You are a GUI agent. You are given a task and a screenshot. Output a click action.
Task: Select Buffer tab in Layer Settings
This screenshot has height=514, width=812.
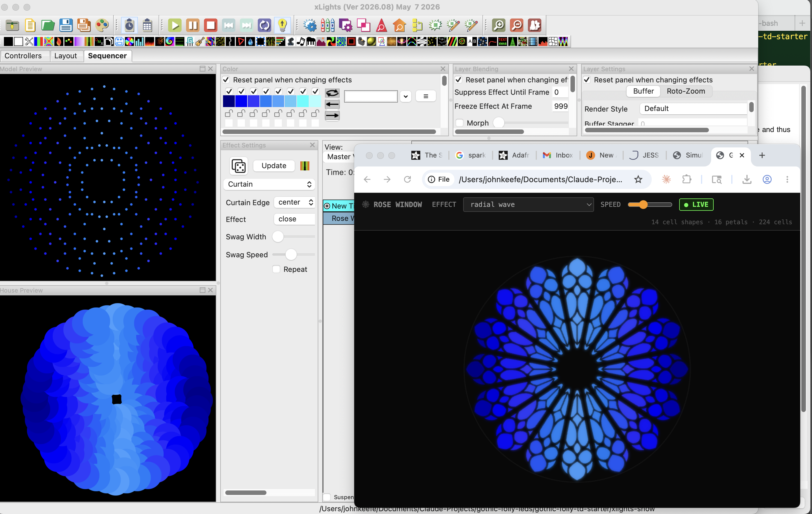(643, 91)
